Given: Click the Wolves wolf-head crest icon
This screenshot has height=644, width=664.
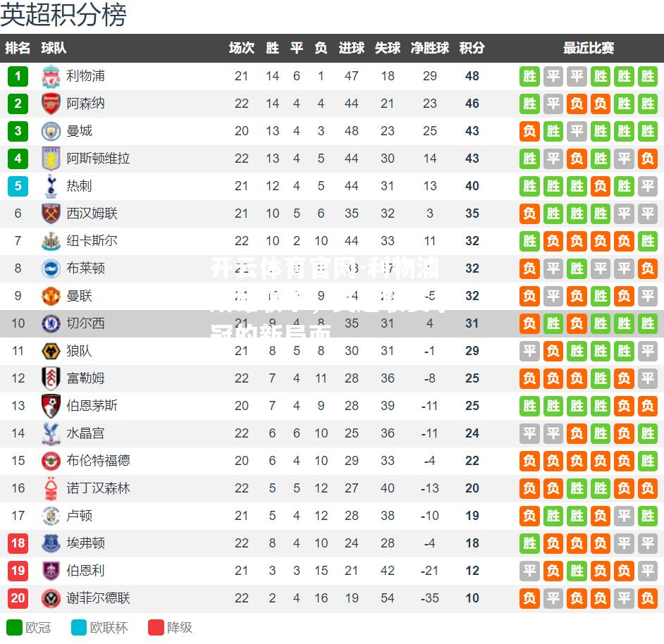Looking at the screenshot, I should click(51, 351).
